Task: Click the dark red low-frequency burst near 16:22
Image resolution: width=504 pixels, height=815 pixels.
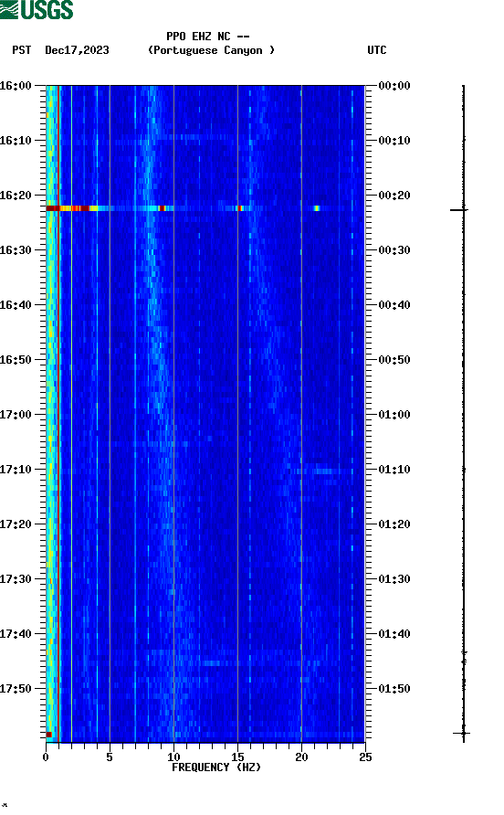Action: [52, 208]
